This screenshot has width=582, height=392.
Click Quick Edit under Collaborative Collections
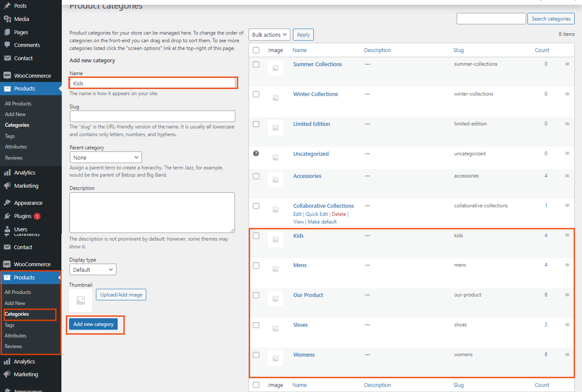[x=317, y=214]
